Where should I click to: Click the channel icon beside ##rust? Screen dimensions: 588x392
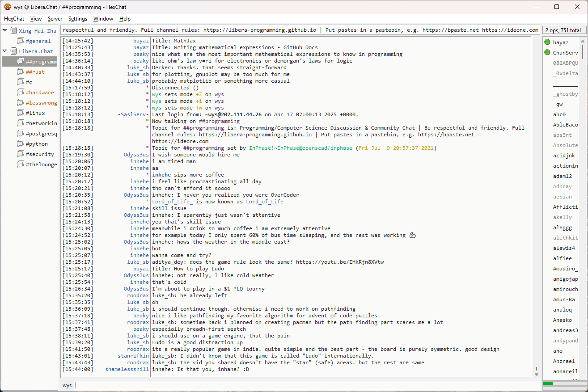[x=20, y=72]
